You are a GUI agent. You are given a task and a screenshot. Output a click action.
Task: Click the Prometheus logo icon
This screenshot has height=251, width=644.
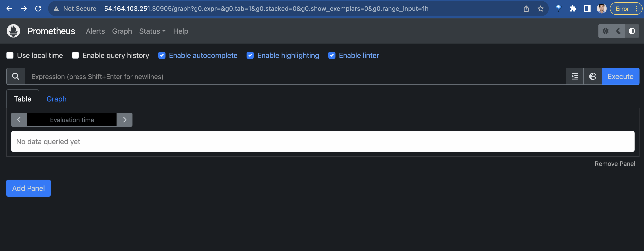(x=13, y=31)
